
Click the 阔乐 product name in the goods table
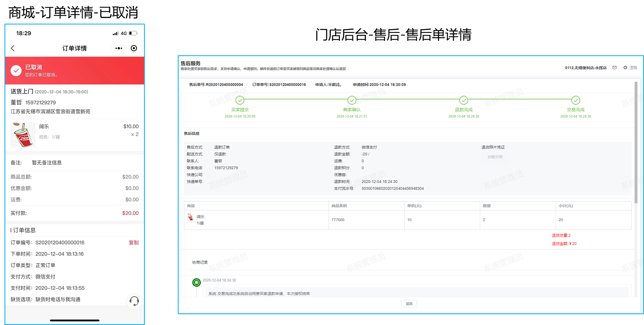201,217
